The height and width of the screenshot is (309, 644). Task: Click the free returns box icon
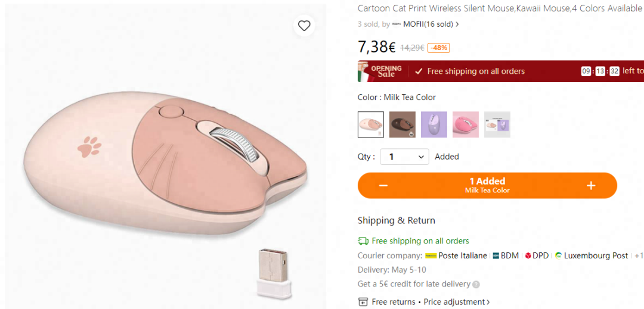(363, 302)
